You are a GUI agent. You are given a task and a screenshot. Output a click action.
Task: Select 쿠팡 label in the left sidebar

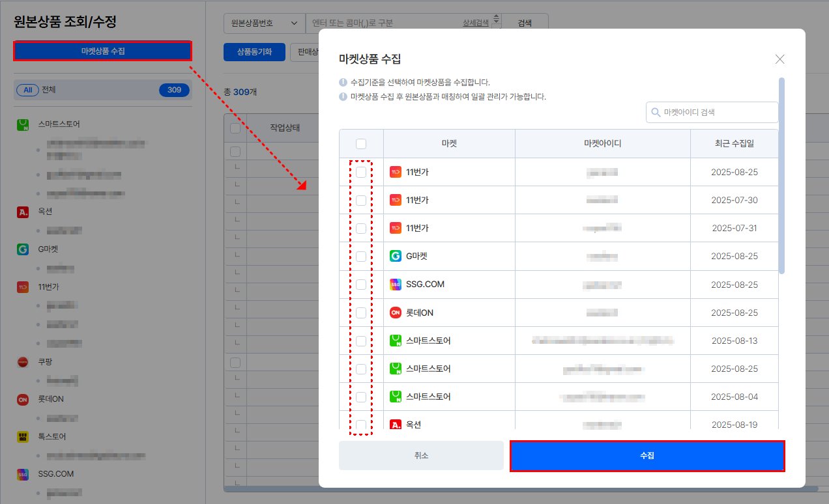coord(45,361)
